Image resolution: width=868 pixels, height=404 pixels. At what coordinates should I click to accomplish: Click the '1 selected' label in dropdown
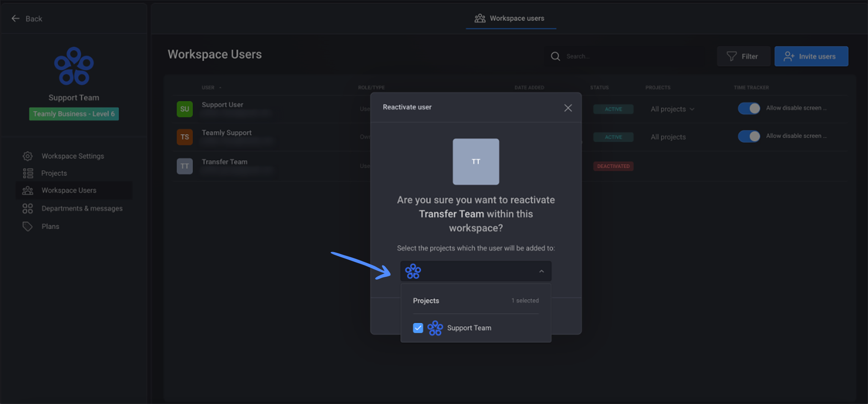pyautogui.click(x=525, y=300)
